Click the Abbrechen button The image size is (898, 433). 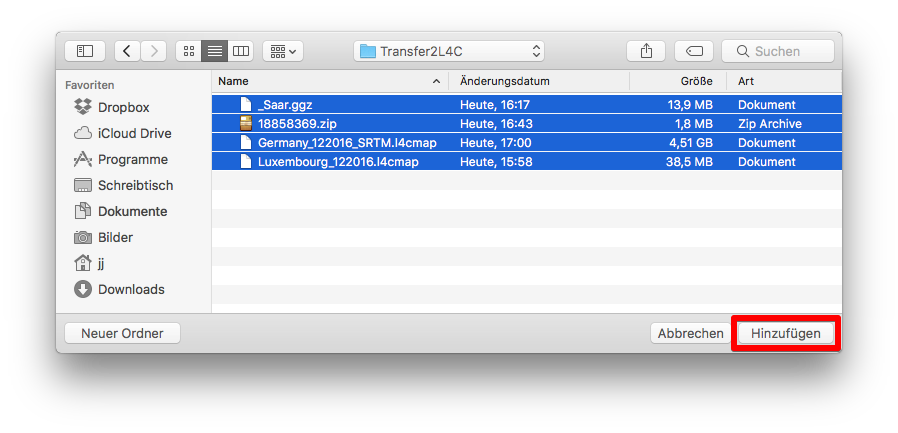[x=690, y=333]
